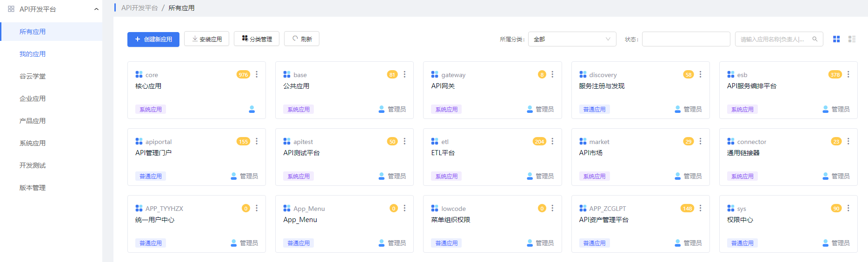
Task: Open the APP_ZCGLPT card three-dot menu
Action: (700, 208)
